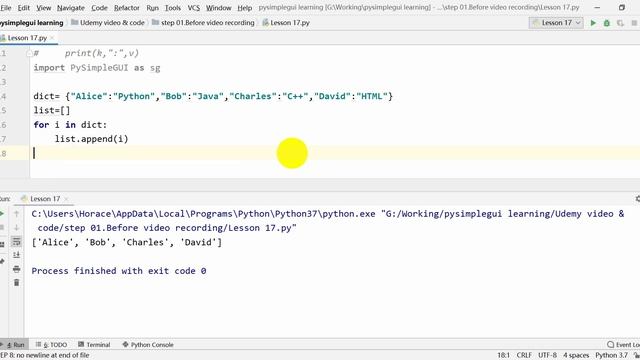
Task: Click the 'for i in dict:' line
Action: pos(70,125)
